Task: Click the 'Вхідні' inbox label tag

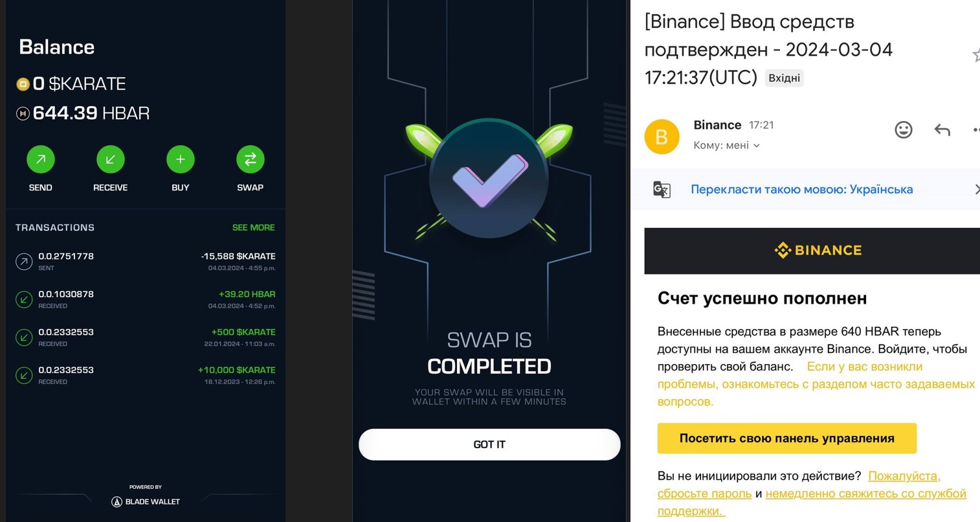Action: coord(784,78)
